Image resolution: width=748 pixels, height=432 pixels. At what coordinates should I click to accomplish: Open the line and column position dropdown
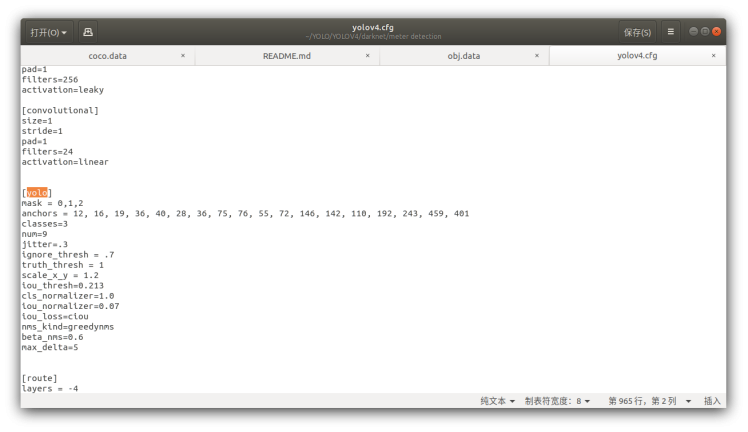[x=649, y=401]
